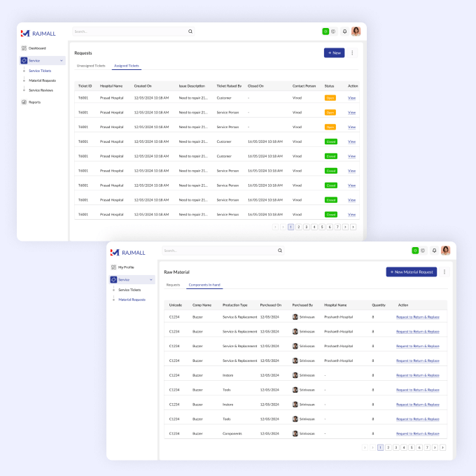Open Reports from the left sidebar

point(24,101)
